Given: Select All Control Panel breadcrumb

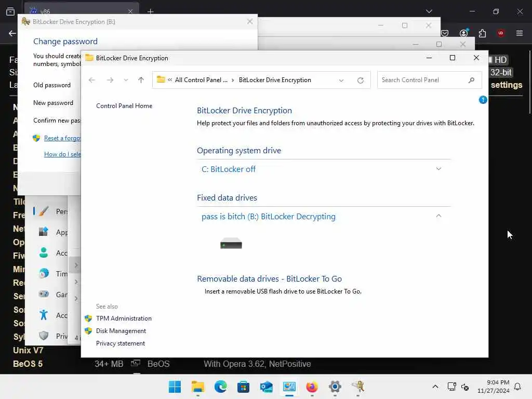Looking at the screenshot, I should [201, 80].
